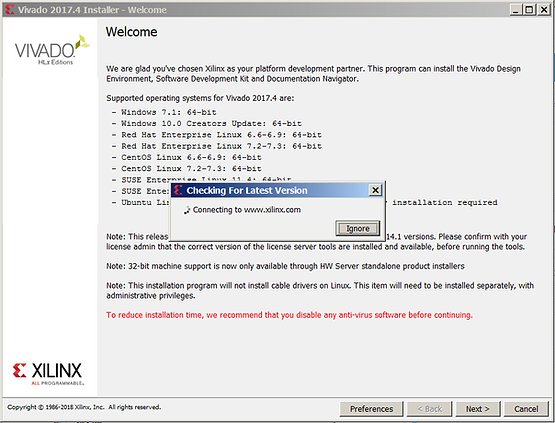The height and width of the screenshot is (423, 555).
Task: Click the Xilinx icon in version check dialog
Action: pos(178,190)
